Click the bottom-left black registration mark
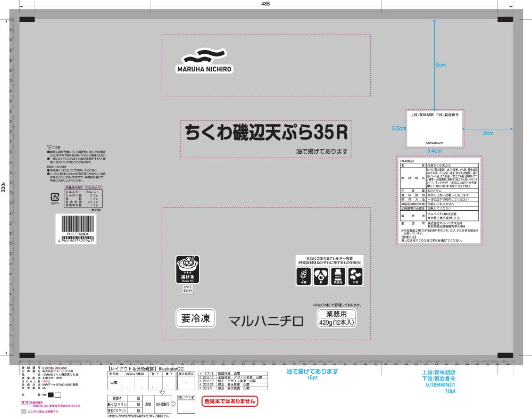This screenshot has width=532, height=419. [27, 355]
